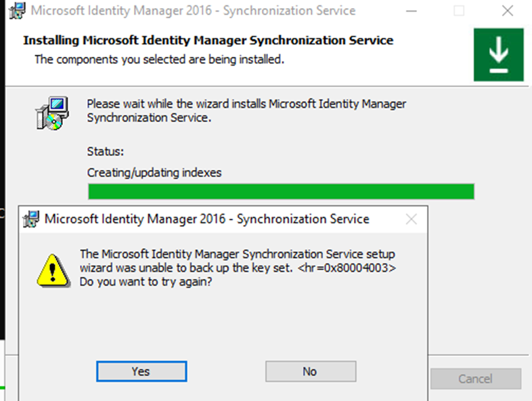Minimize the installer wizard window
The width and height of the screenshot is (532, 401).
412,11
